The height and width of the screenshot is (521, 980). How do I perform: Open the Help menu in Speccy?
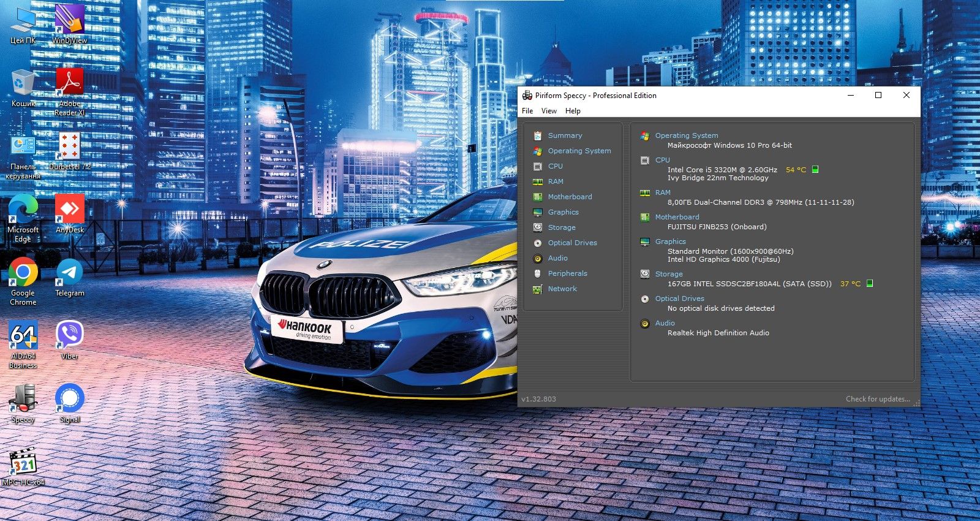[573, 111]
